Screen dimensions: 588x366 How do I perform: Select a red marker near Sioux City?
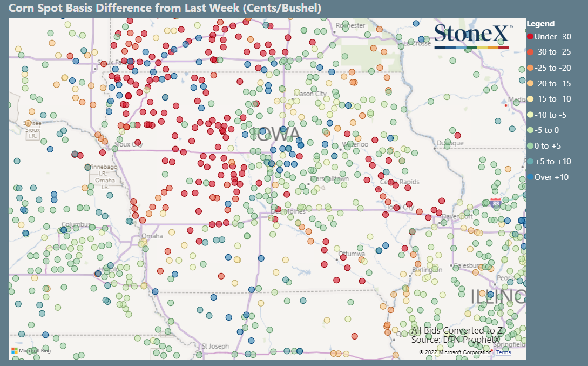click(x=138, y=143)
